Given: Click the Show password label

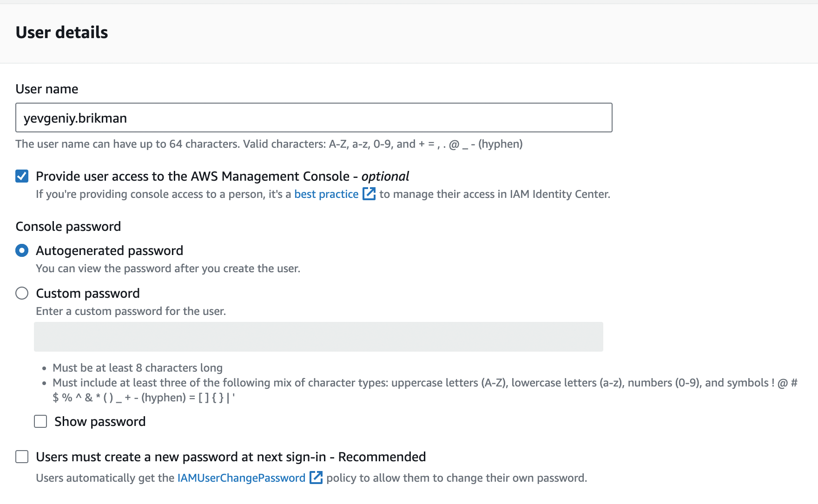Looking at the screenshot, I should click(100, 422).
